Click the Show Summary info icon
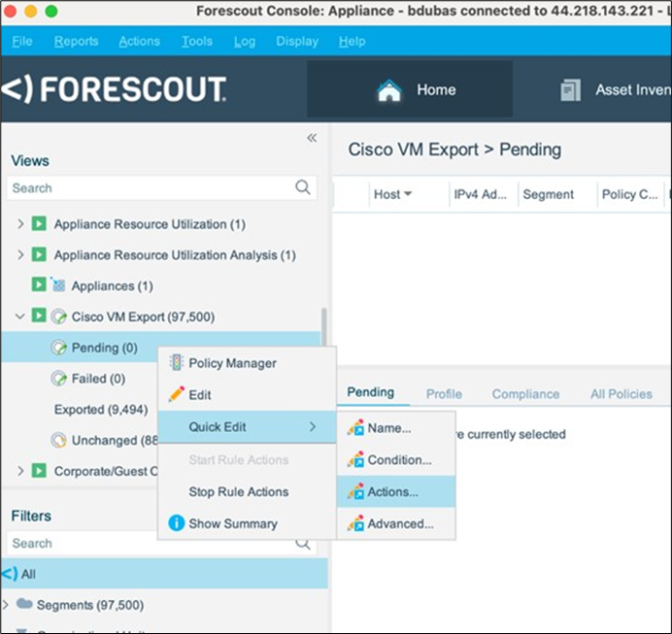Image resolution: width=672 pixels, height=634 pixels. tap(176, 523)
